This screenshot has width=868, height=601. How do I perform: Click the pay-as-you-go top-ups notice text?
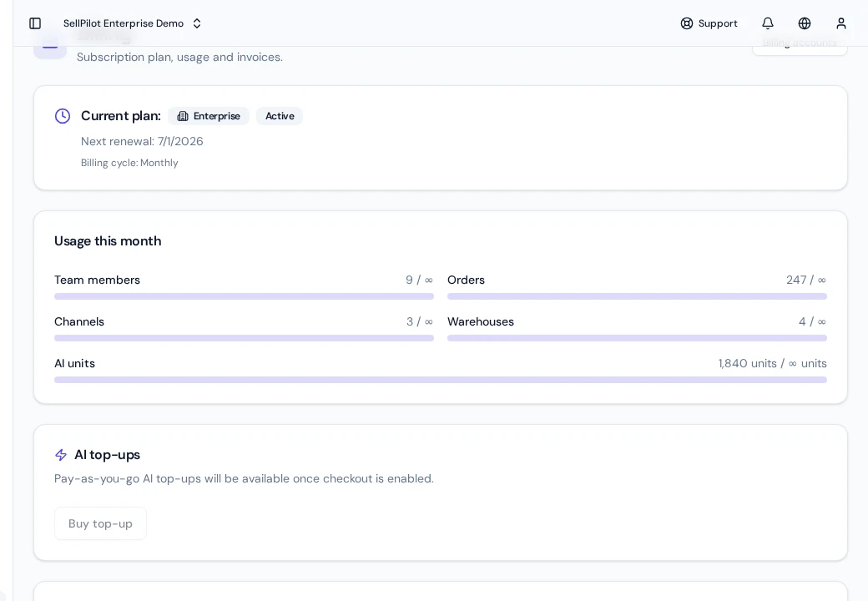pos(244,478)
